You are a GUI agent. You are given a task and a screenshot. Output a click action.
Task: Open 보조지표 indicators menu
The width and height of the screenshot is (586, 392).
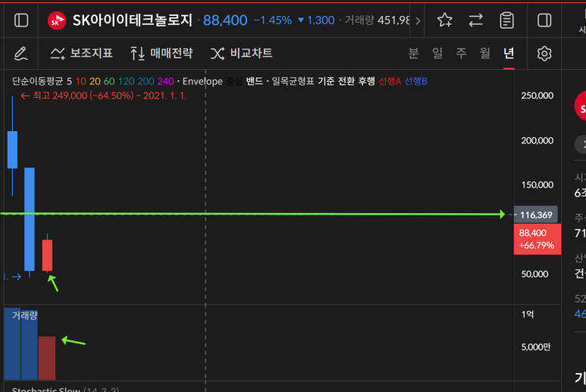[81, 53]
